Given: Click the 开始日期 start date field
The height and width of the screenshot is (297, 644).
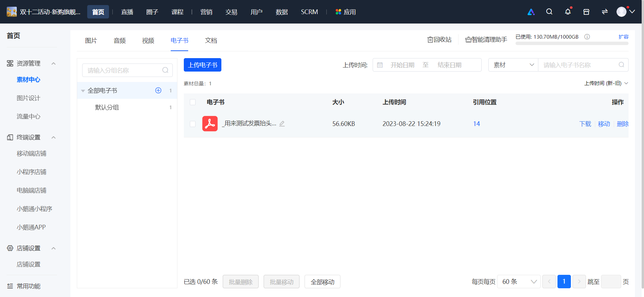Looking at the screenshot, I should point(402,65).
